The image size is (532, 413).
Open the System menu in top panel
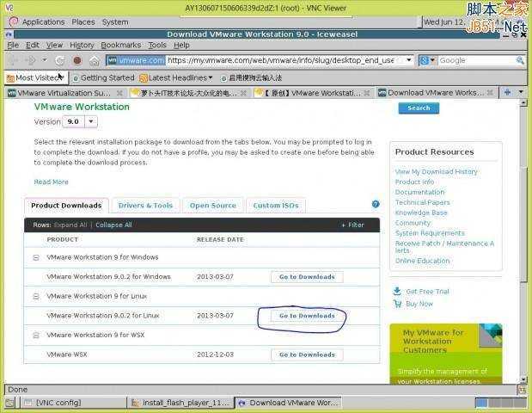(115, 22)
